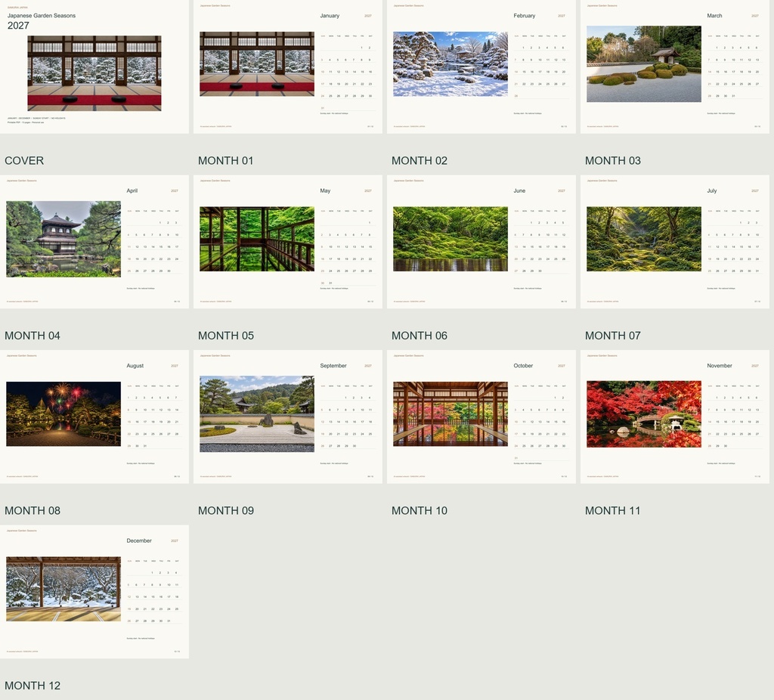Click the 'October' month heading

pyautogui.click(x=523, y=366)
